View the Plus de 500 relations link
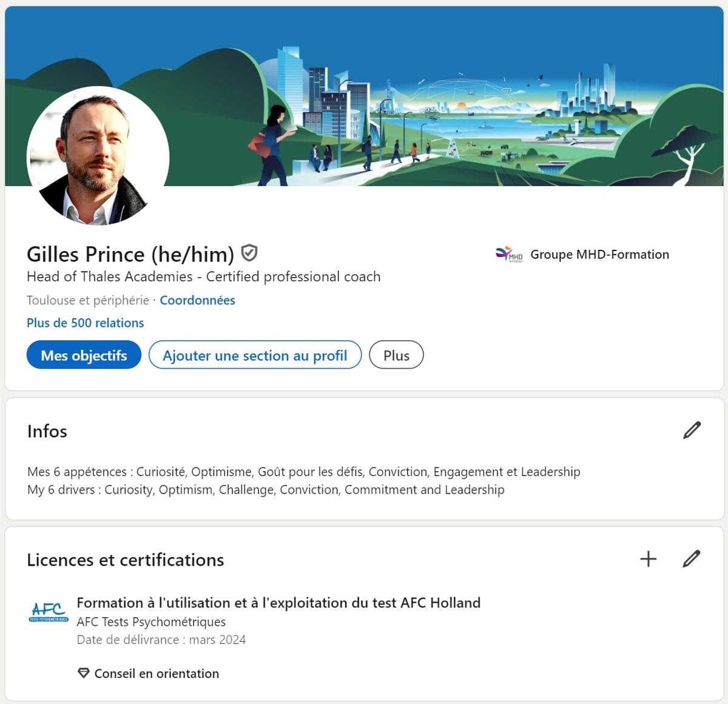728x704 pixels. [86, 323]
